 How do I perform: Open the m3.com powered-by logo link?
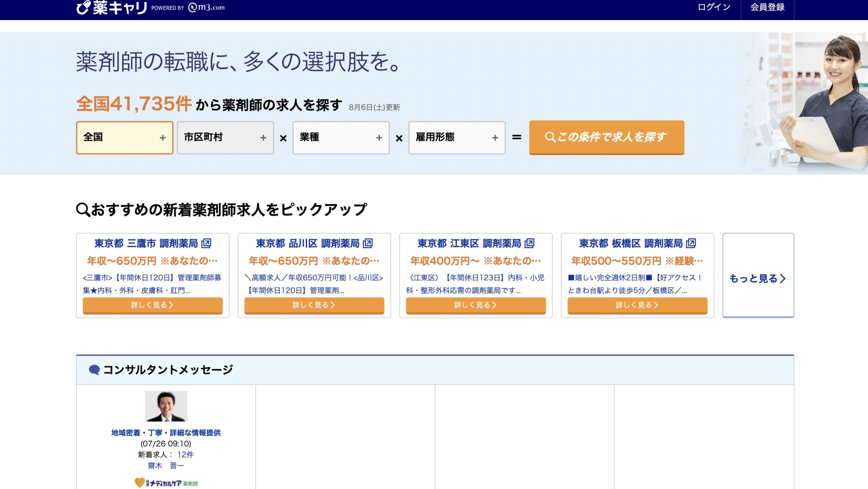pos(206,7)
